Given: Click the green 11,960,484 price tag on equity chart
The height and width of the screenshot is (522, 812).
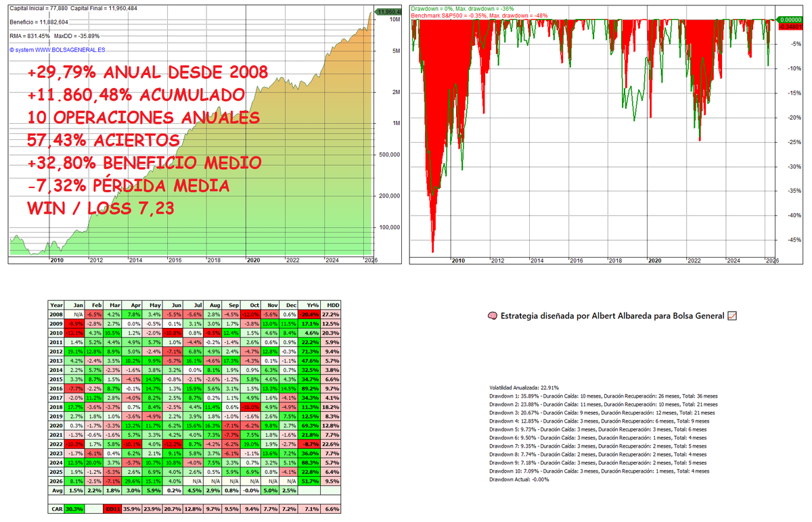Looking at the screenshot, I should click(x=388, y=11).
